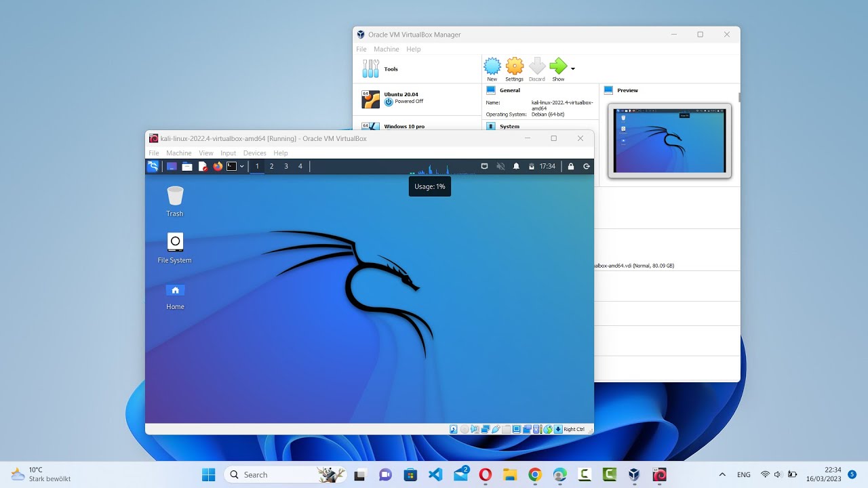Launch the text editor icon in Kali panel
The image size is (868, 488).
(x=203, y=166)
